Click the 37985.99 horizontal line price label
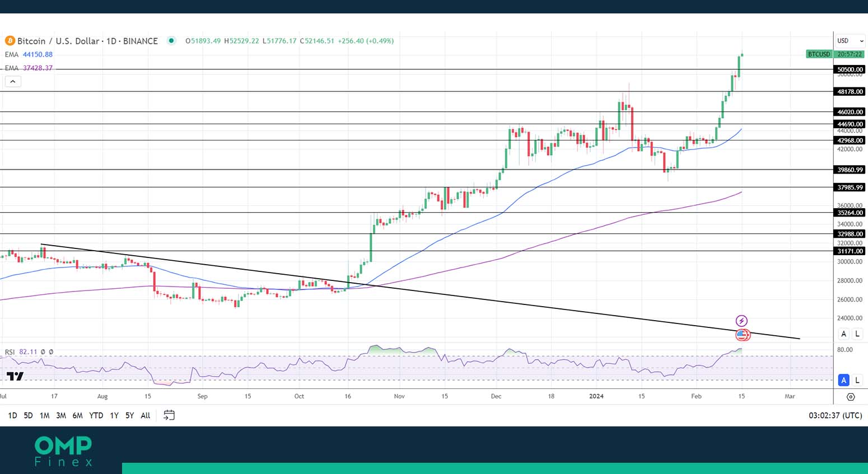868x474 pixels. [x=850, y=187]
